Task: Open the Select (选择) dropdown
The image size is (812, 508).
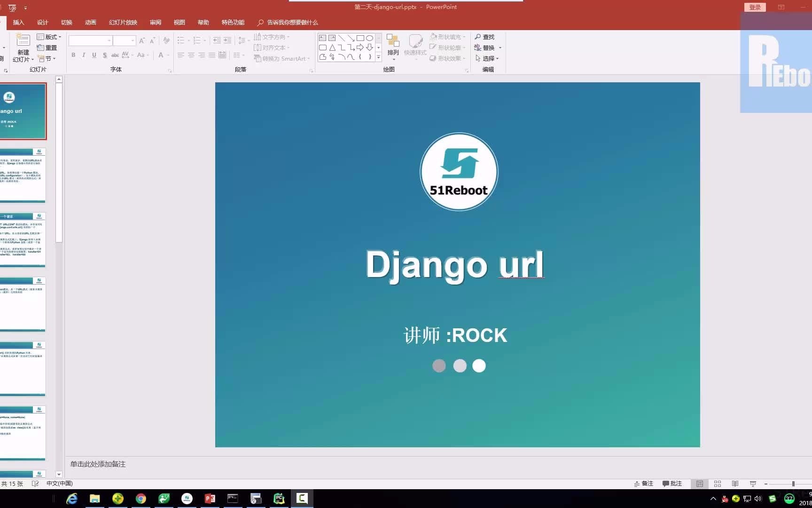Action: 487,58
